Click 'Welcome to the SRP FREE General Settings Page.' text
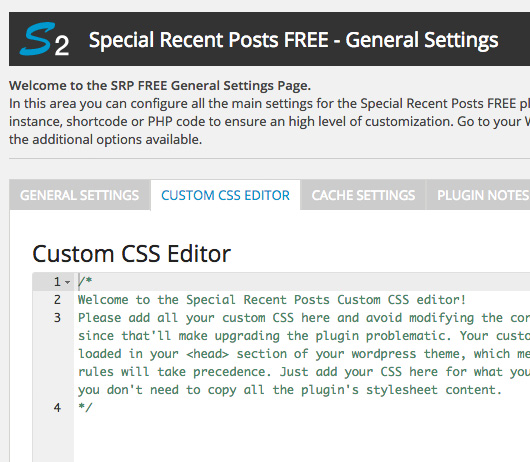This screenshot has height=462, width=530. click(160, 86)
